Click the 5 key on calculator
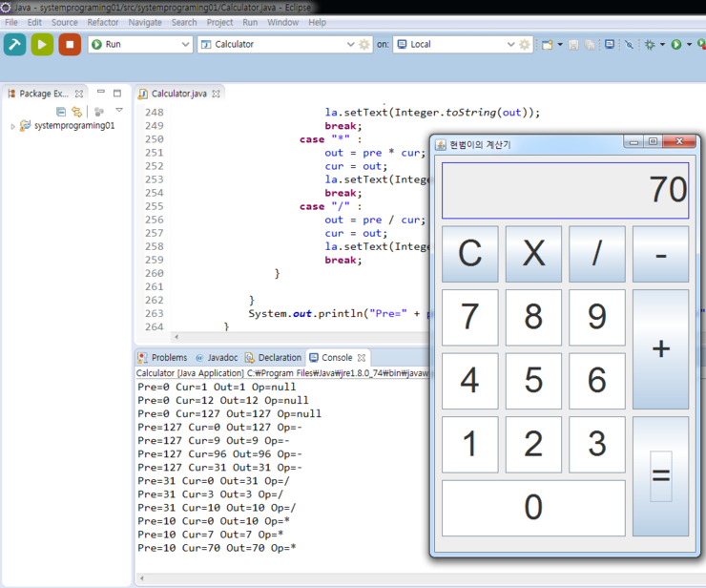Viewport: 706px width, 588px height. (x=533, y=381)
